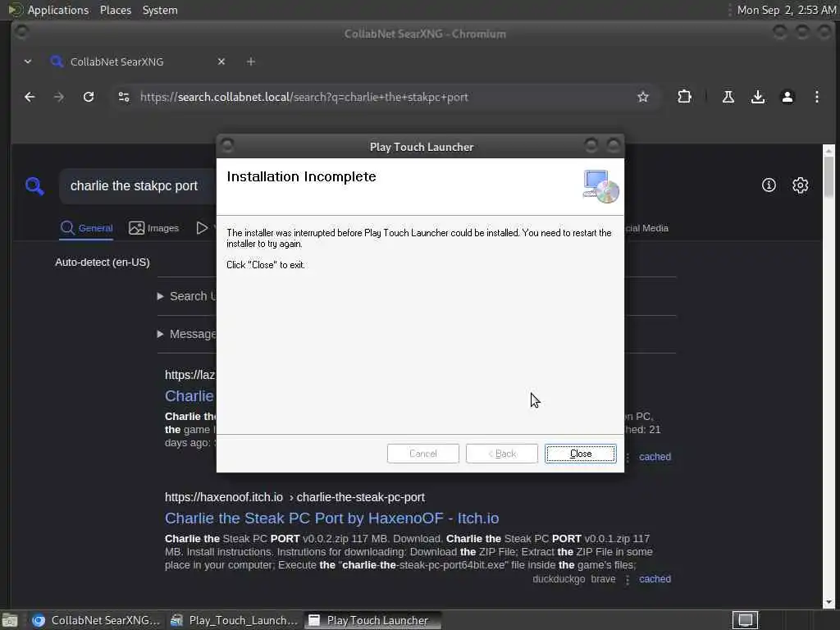Image resolution: width=840 pixels, height=630 pixels.
Task: Click the search box with charlie query
Action: pyautogui.click(x=138, y=186)
